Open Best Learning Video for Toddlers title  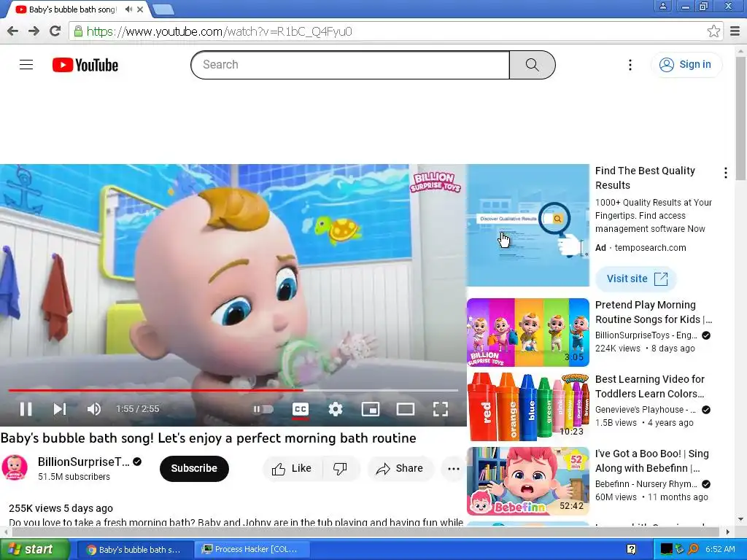point(650,386)
